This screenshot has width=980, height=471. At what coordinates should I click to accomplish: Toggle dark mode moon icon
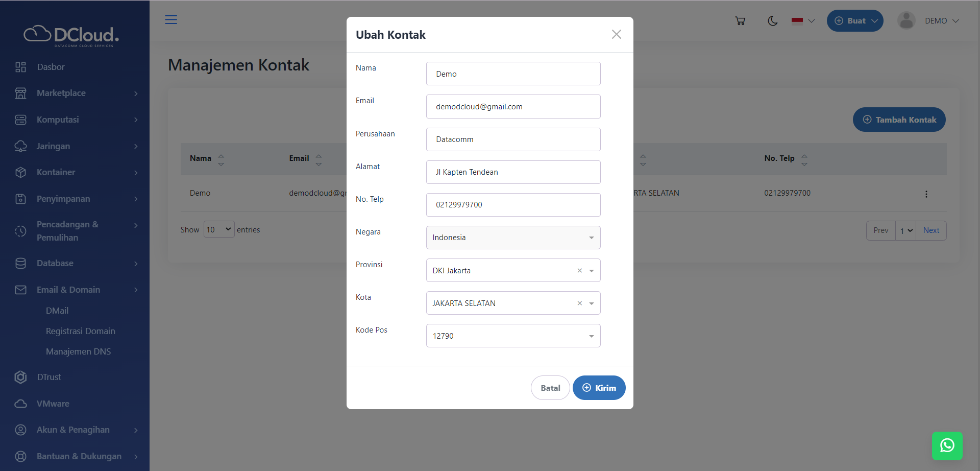[772, 21]
